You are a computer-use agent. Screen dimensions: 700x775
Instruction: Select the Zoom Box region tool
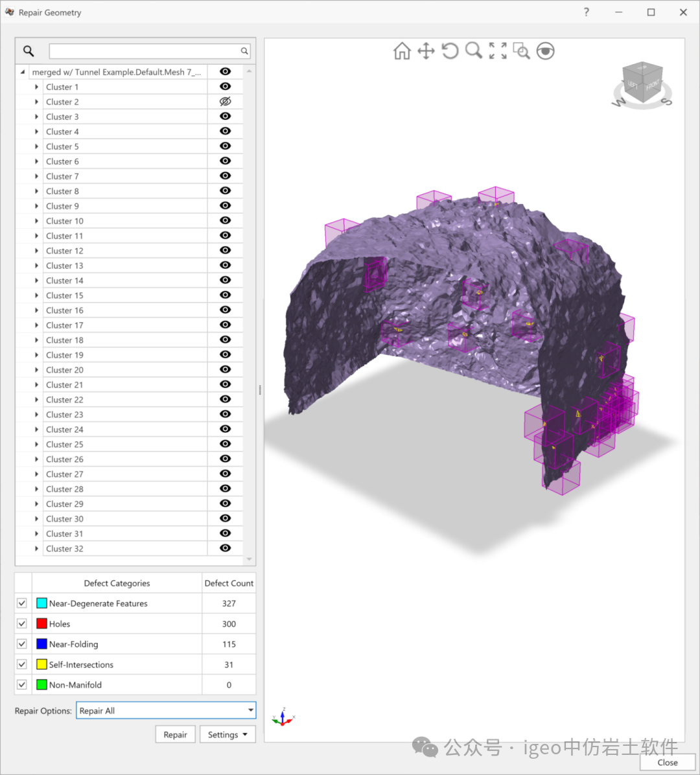pyautogui.click(x=522, y=51)
